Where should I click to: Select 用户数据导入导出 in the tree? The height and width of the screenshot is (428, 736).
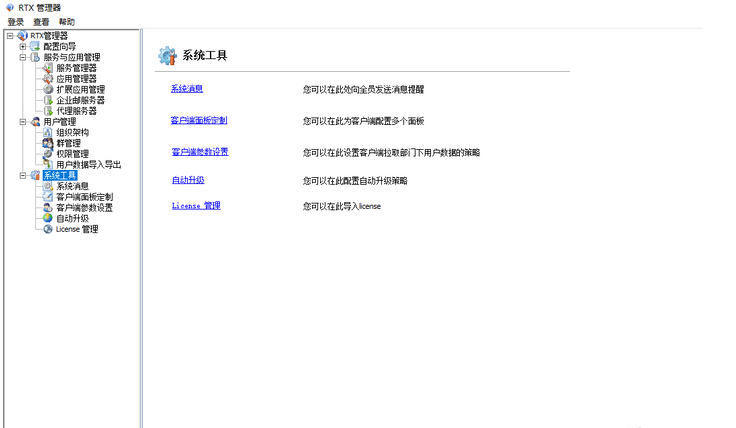coord(89,164)
